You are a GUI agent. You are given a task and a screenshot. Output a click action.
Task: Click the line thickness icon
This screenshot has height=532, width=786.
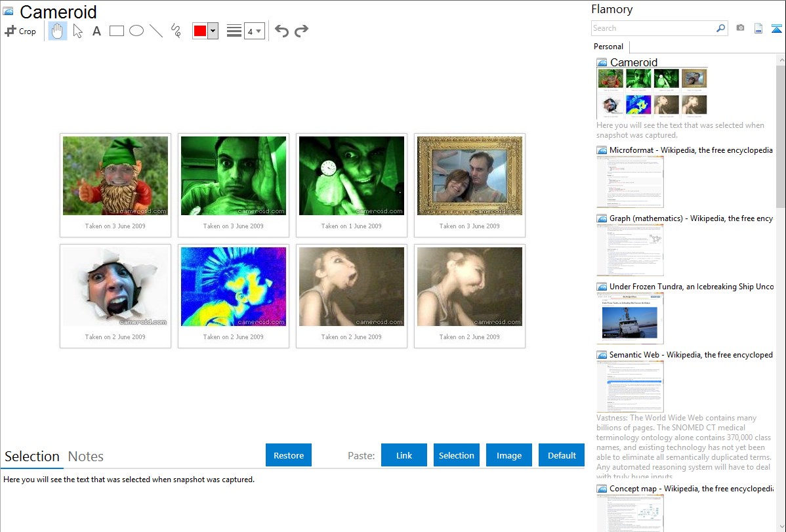[234, 31]
